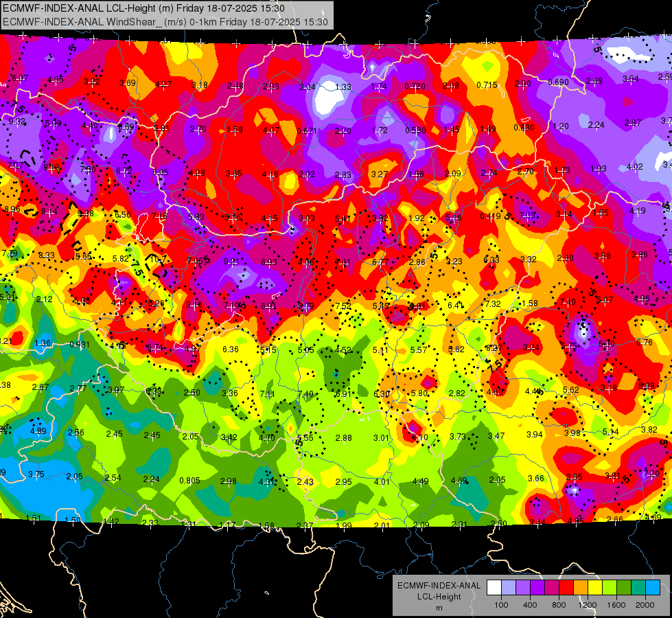Click the wind shear value 0.530
Image resolution: width=672 pixels, height=618 pixels.
pyautogui.click(x=416, y=130)
